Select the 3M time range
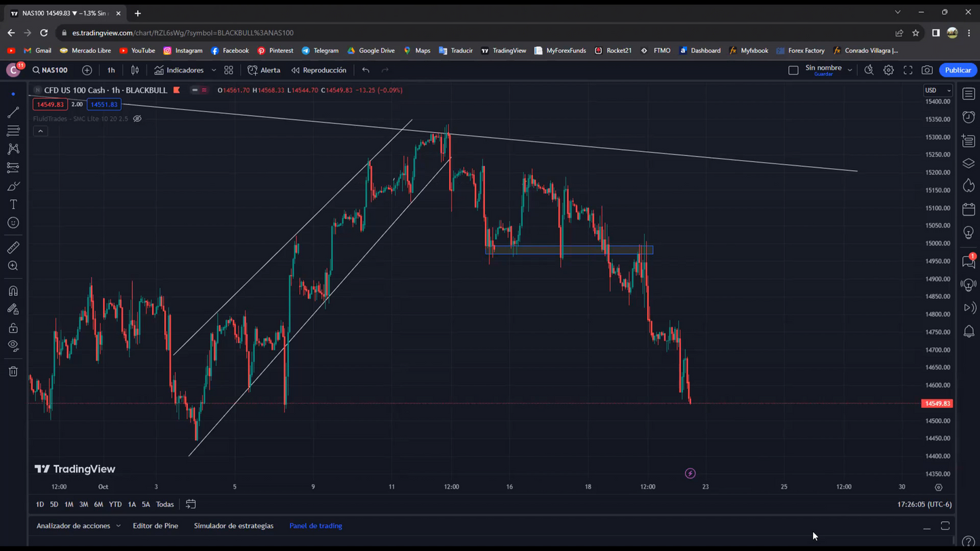The image size is (980, 551). pos(83,504)
